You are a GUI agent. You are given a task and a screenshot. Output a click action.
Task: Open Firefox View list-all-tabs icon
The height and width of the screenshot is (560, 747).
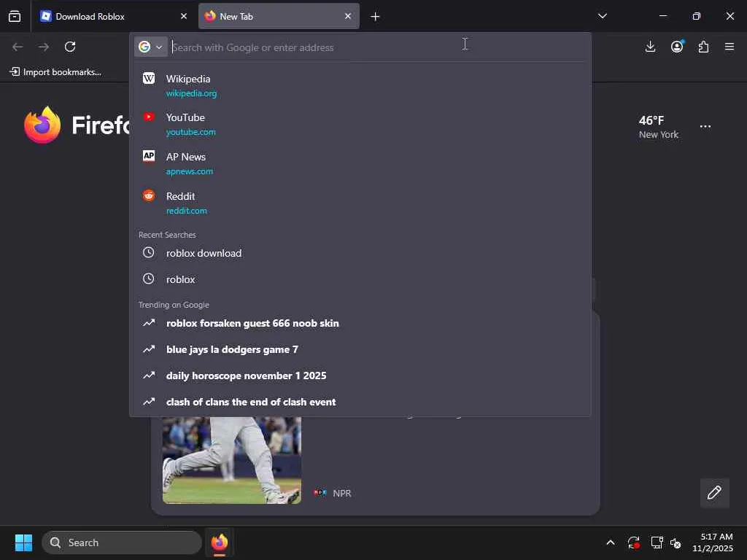(15, 16)
